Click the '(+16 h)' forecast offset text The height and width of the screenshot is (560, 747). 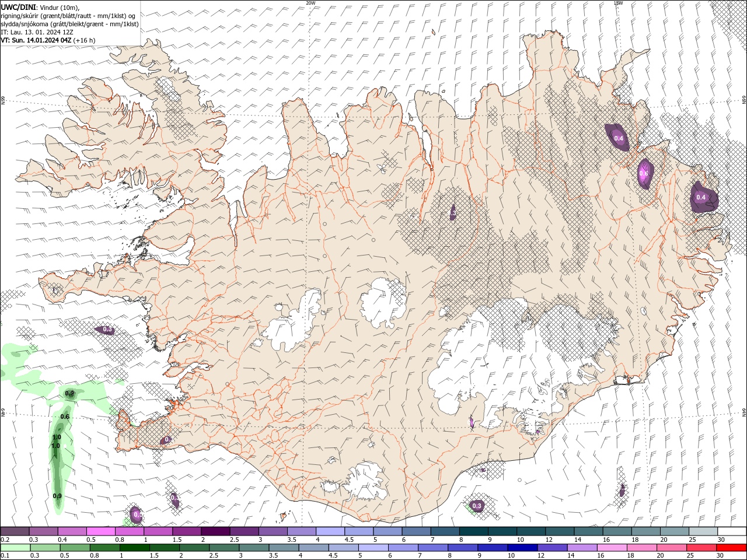pyautogui.click(x=85, y=40)
